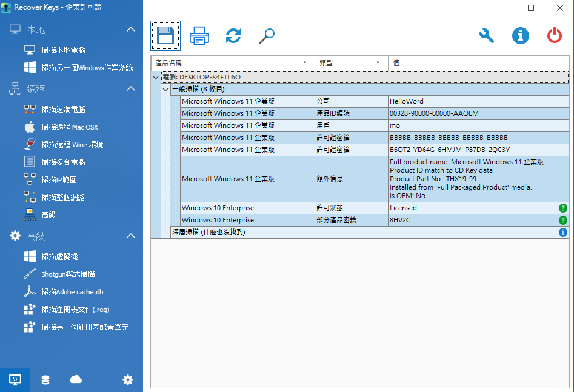574x392 pixels.
Task: Select the Licensed status value
Action: tap(478, 208)
